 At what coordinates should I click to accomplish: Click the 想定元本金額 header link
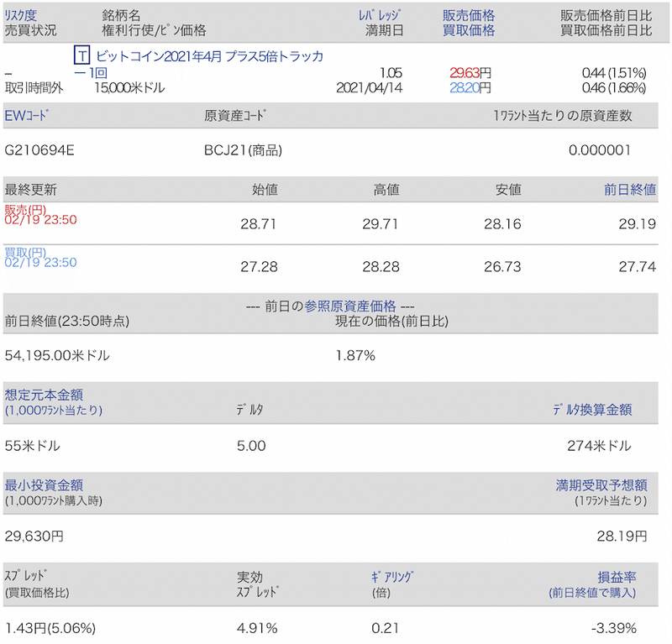click(x=43, y=395)
